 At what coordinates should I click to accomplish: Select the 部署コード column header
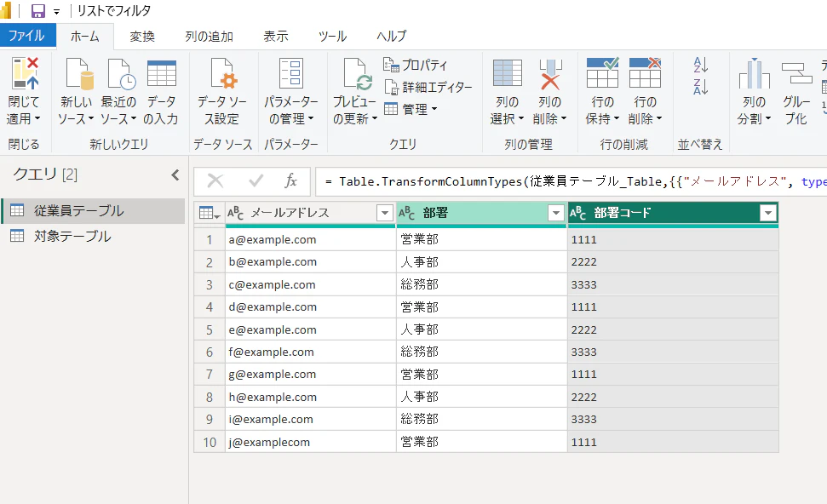pyautogui.click(x=673, y=213)
